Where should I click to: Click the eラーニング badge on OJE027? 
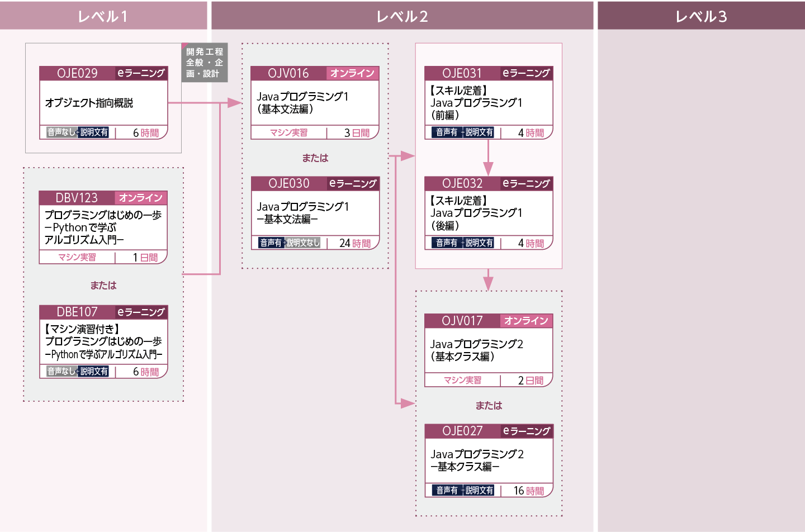527,431
